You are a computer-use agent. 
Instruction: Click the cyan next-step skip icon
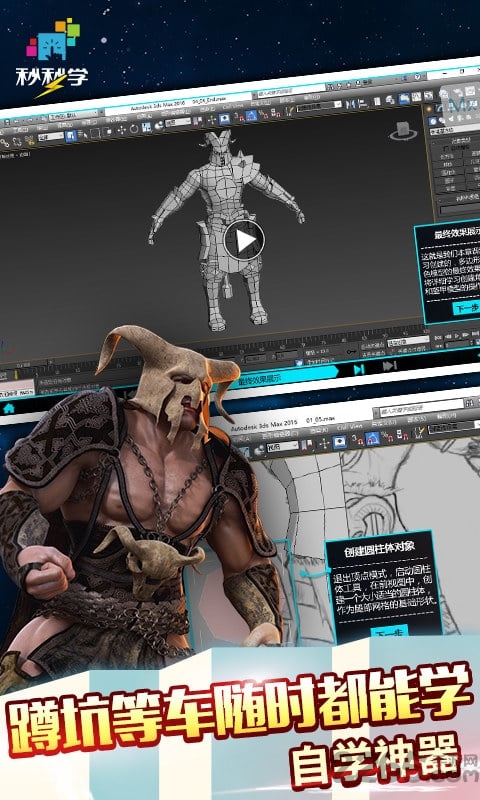359,369
